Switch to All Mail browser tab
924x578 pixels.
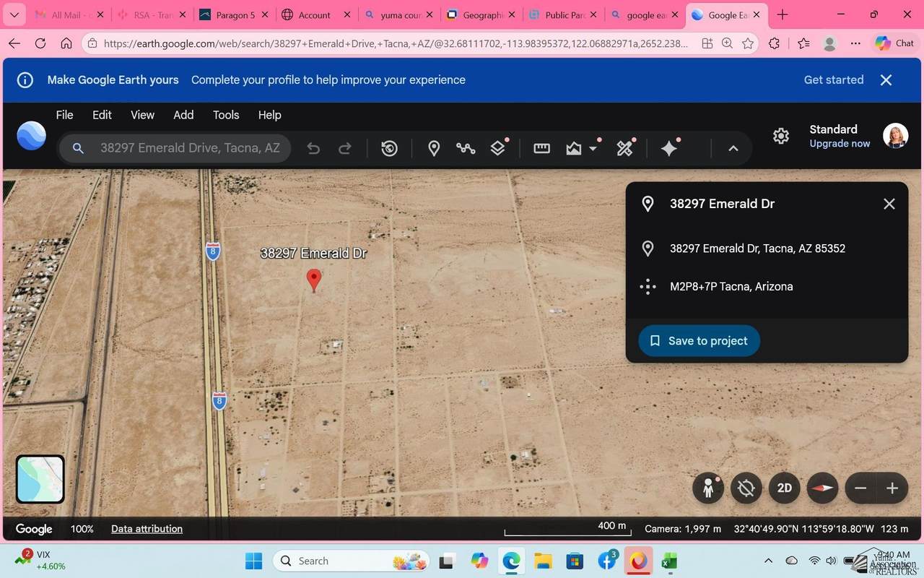(69, 14)
